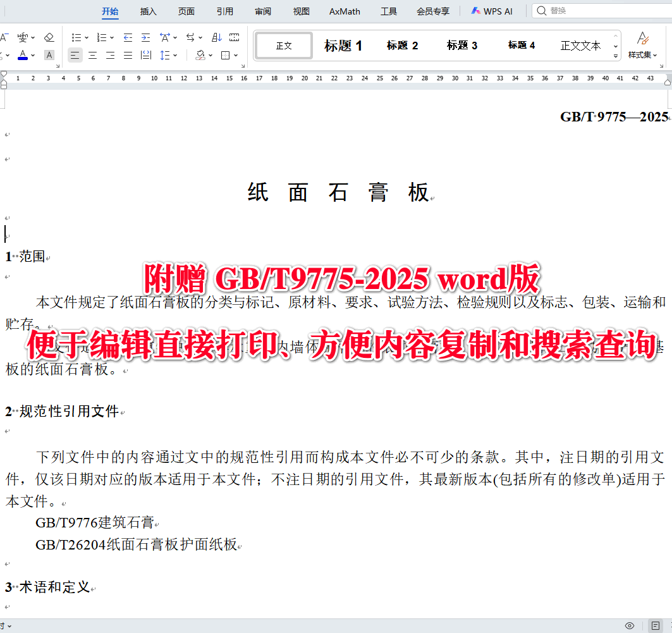Click the character shading A icon
This screenshot has height=633, width=672.
(49, 56)
